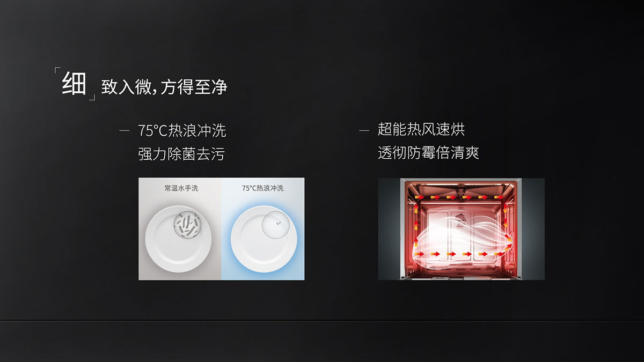Open the 常温水手洗 plate comparison image
The height and width of the screenshot is (362, 644).
tap(180, 229)
